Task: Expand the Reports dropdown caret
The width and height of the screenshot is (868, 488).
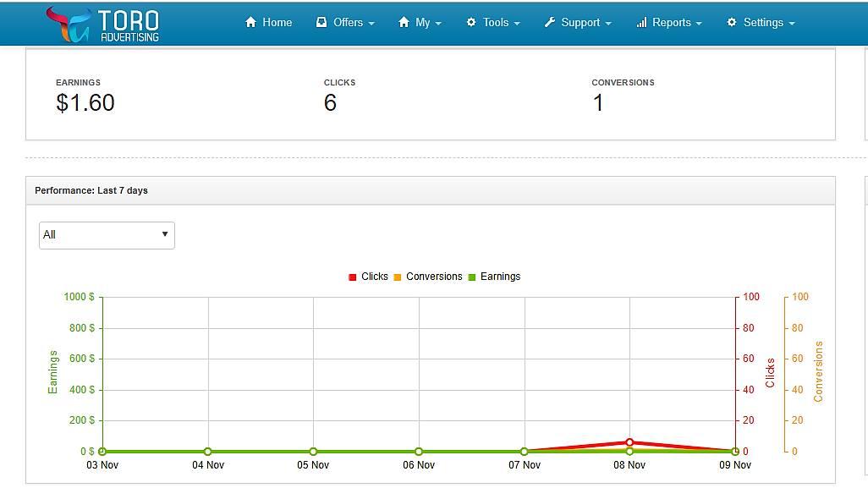Action: (x=699, y=24)
